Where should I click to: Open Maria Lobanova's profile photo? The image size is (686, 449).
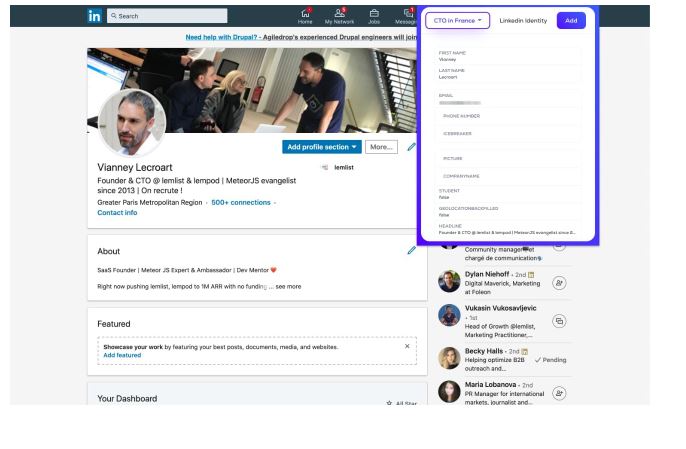click(449, 392)
